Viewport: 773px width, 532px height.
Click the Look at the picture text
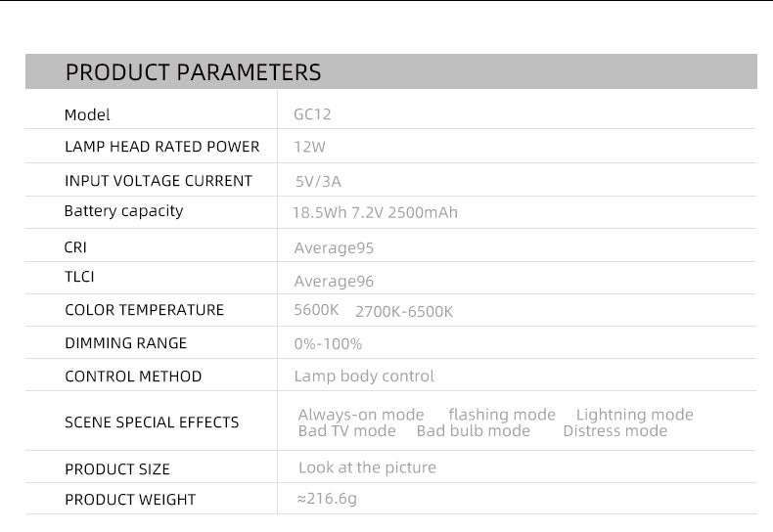tap(367, 467)
